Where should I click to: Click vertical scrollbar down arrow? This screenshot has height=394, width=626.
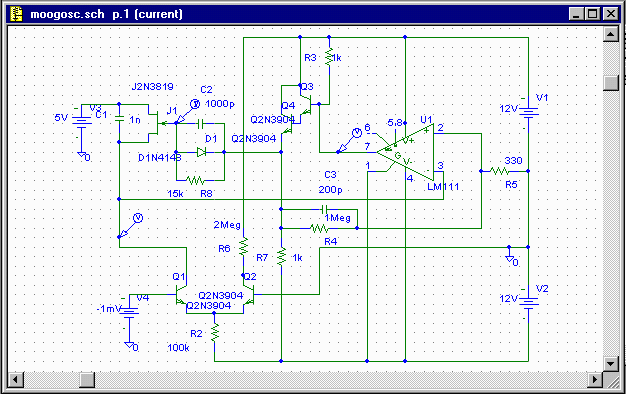[610, 364]
